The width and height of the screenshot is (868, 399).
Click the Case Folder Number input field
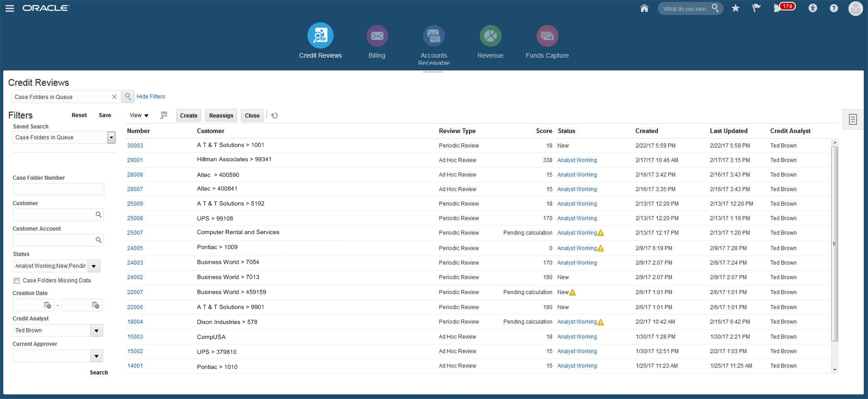pos(59,189)
